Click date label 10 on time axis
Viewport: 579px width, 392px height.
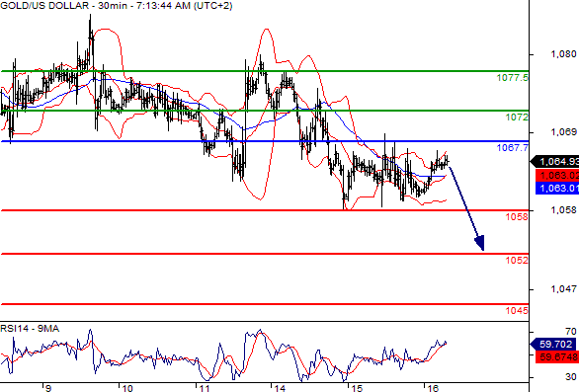click(x=127, y=388)
